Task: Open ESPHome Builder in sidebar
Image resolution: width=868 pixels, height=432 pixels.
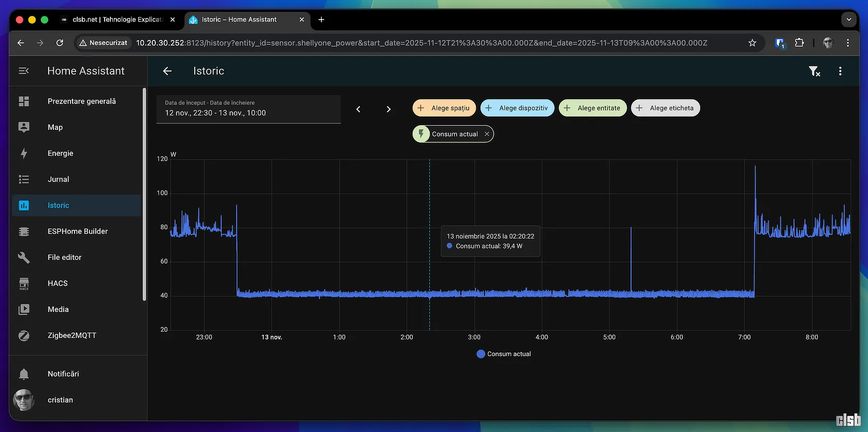Action: (78, 231)
